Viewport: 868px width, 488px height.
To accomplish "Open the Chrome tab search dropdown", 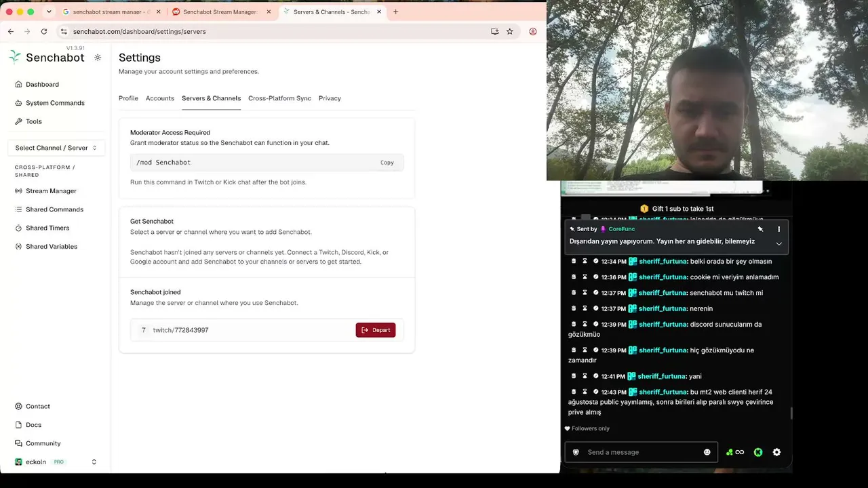I will [49, 12].
